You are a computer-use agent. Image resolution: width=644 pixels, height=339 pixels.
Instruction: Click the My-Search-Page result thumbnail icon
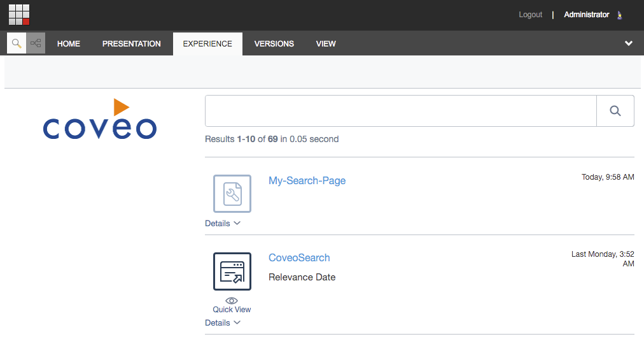(x=232, y=194)
